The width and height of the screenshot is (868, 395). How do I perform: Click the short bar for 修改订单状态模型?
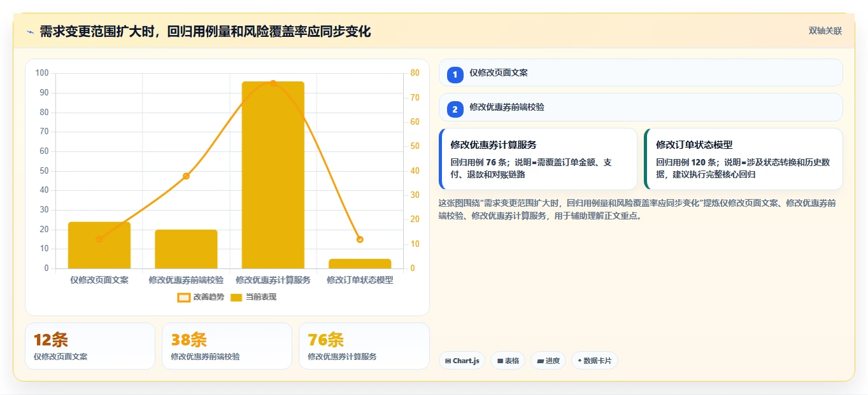coord(360,263)
